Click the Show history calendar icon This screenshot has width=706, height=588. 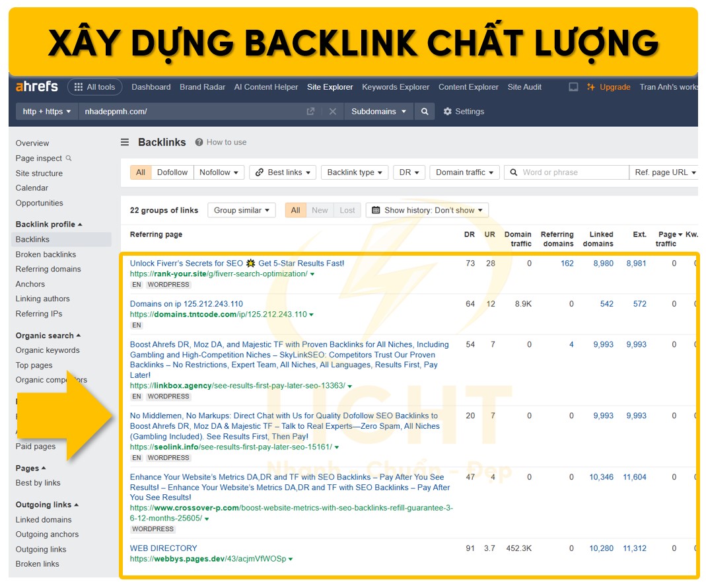click(x=376, y=210)
